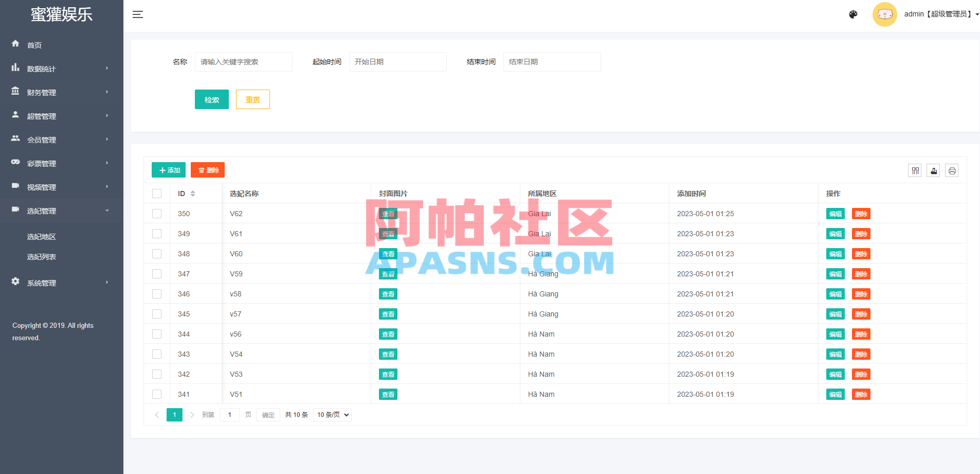Tick the checkbox for row ID 350

[x=157, y=213]
